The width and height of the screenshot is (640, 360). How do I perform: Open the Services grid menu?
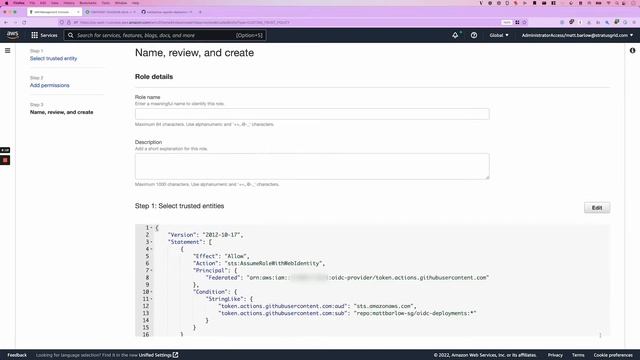coord(35,36)
